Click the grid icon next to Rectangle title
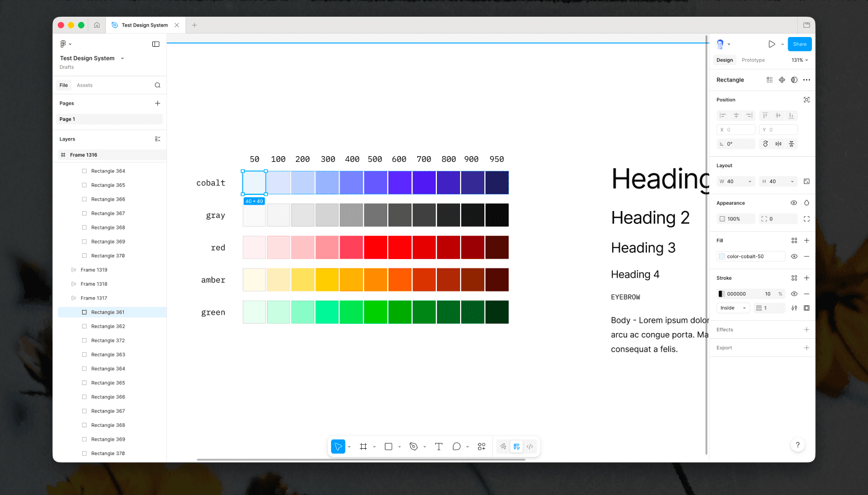Screen dimensions: 868x495 click(x=770, y=80)
